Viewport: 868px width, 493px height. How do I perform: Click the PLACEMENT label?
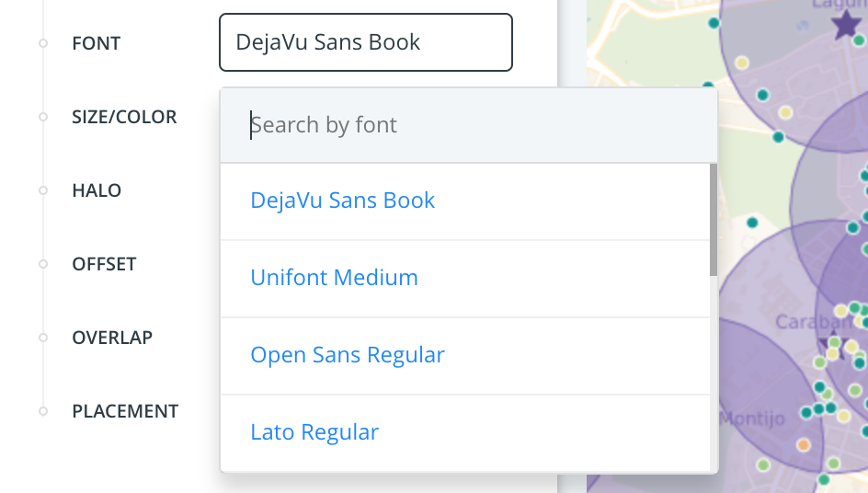pos(125,411)
